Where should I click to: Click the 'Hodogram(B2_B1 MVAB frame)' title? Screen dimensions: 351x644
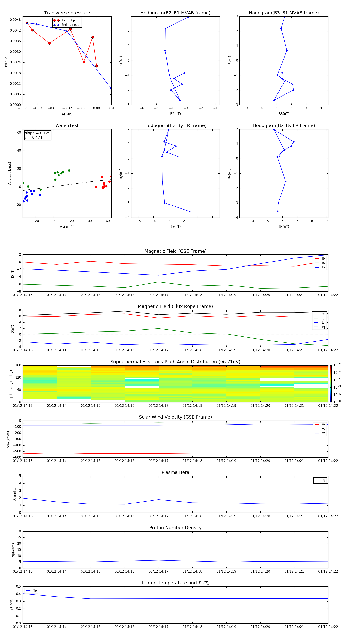coord(175,13)
